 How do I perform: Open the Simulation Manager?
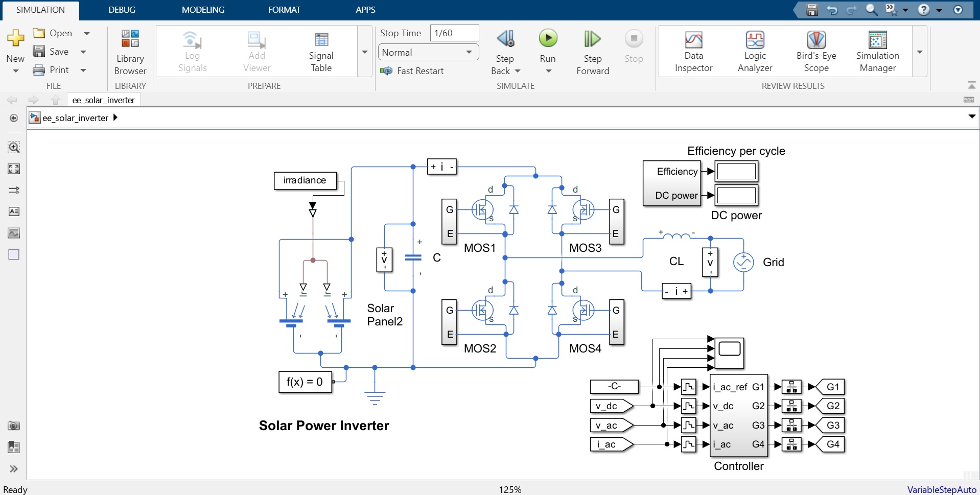click(877, 51)
